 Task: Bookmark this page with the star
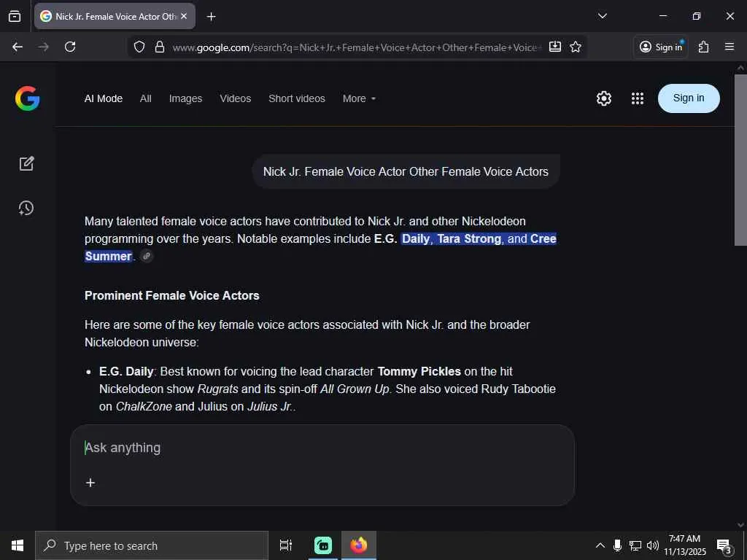point(576,47)
